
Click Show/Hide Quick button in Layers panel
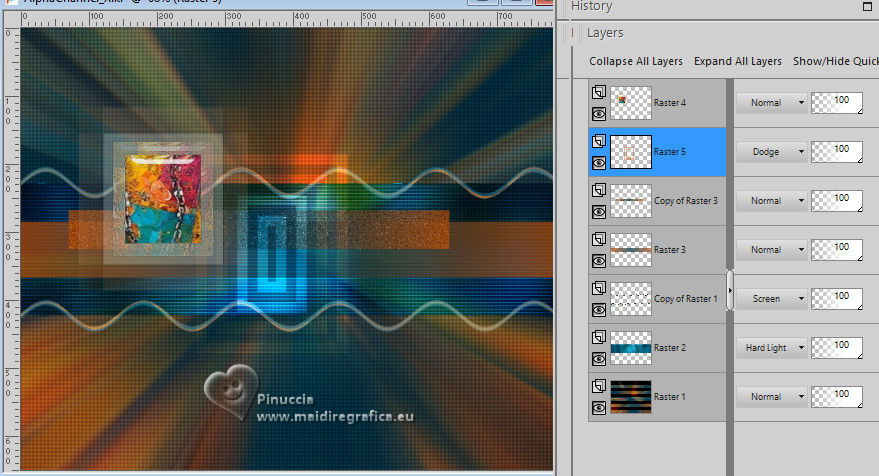pyautogui.click(x=836, y=61)
